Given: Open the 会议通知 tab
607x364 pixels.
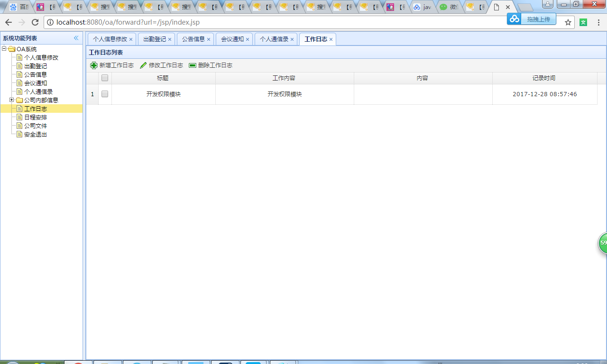Looking at the screenshot, I should pos(231,39).
